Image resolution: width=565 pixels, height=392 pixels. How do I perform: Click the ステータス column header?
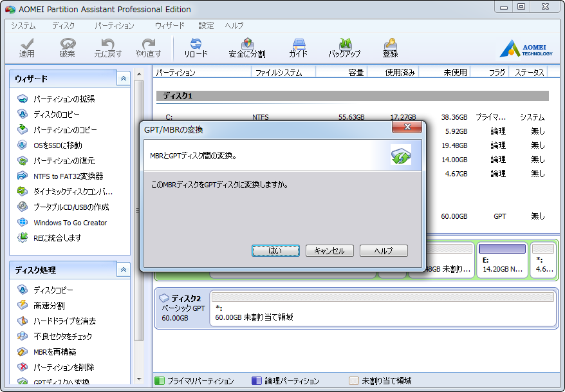coord(528,73)
